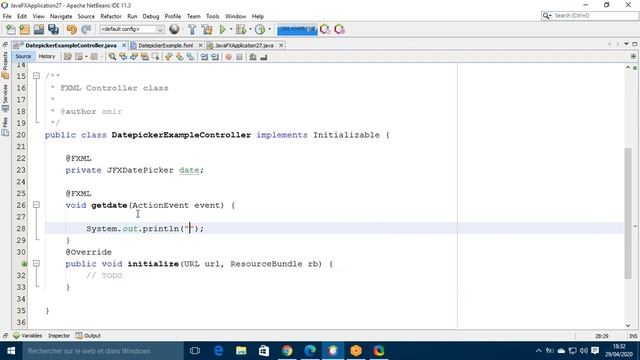Click the blue memory usage bar
The width and height of the screenshot is (640, 360).
tap(297, 29)
